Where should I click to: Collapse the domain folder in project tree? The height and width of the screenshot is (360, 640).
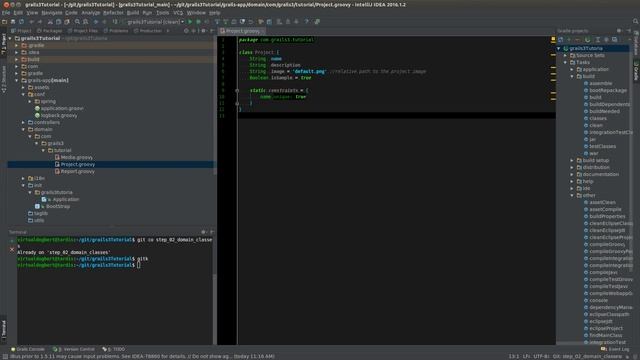23,129
